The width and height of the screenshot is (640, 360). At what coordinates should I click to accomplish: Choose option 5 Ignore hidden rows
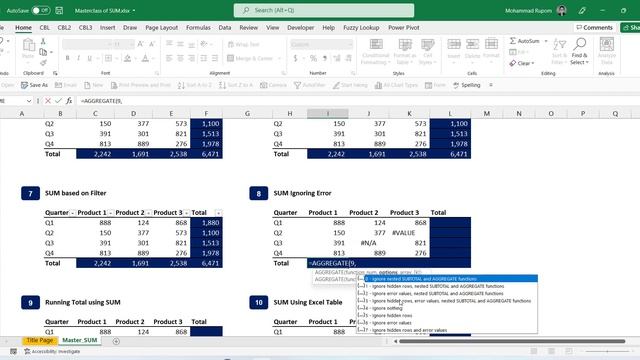(x=447, y=316)
